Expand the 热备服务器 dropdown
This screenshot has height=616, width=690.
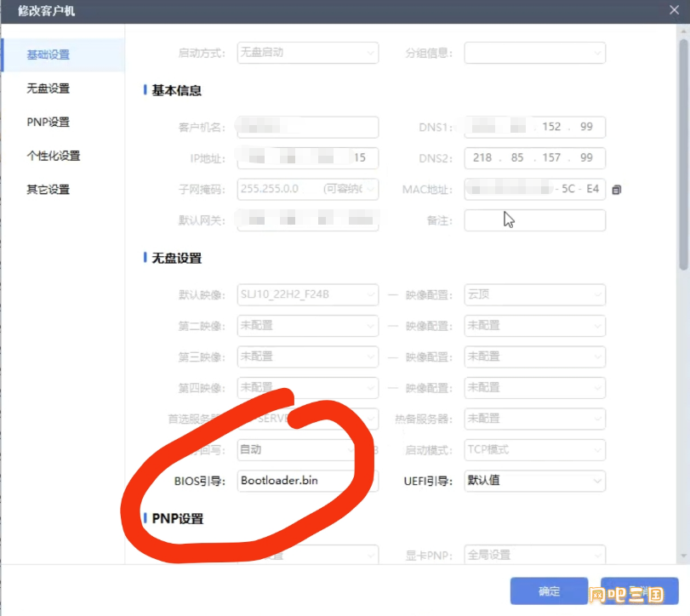tap(534, 419)
